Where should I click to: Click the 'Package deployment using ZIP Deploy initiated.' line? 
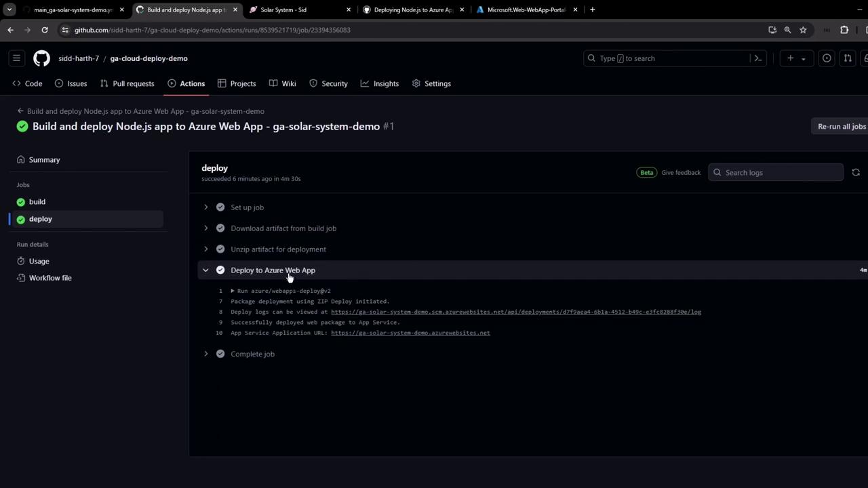pyautogui.click(x=310, y=302)
